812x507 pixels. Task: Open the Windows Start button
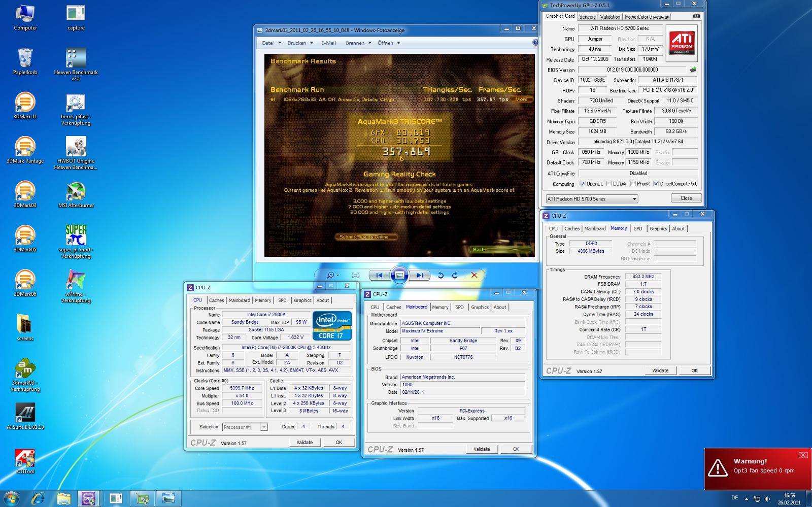11,498
